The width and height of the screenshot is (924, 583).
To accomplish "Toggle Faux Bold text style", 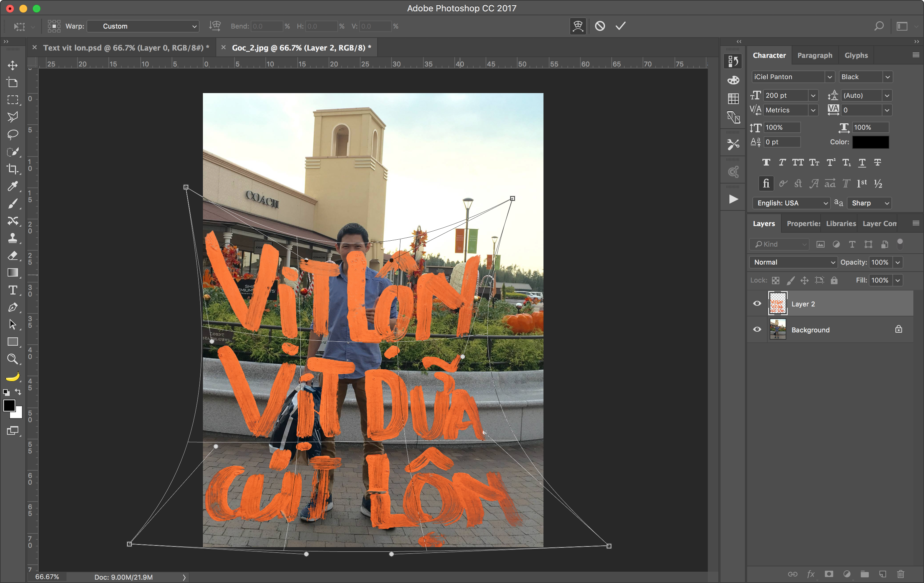I will click(x=766, y=163).
